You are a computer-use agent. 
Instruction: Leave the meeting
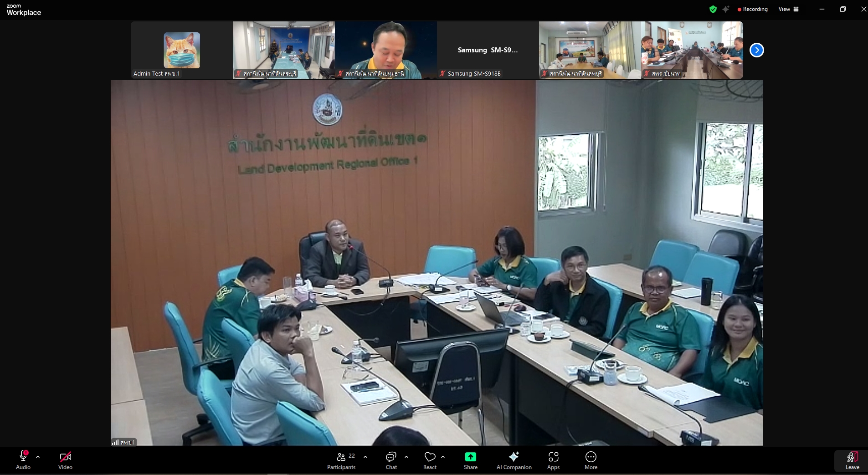[852, 460]
